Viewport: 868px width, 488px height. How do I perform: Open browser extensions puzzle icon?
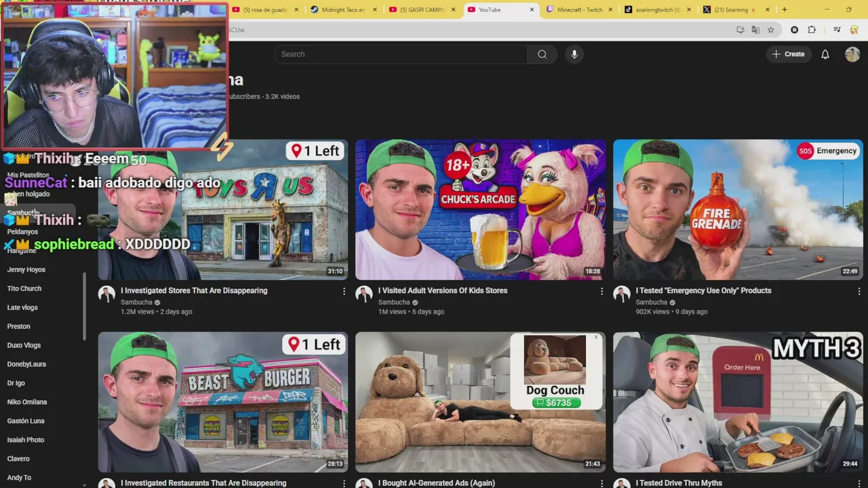point(812,30)
